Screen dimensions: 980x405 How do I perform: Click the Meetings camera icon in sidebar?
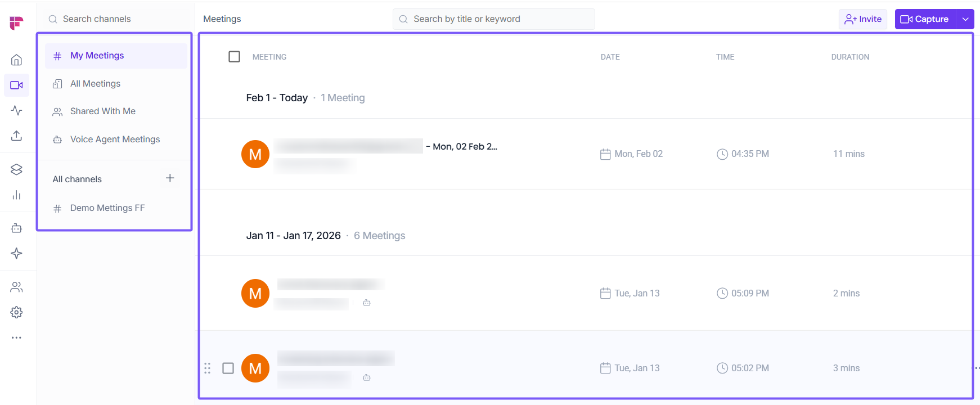pos(17,85)
